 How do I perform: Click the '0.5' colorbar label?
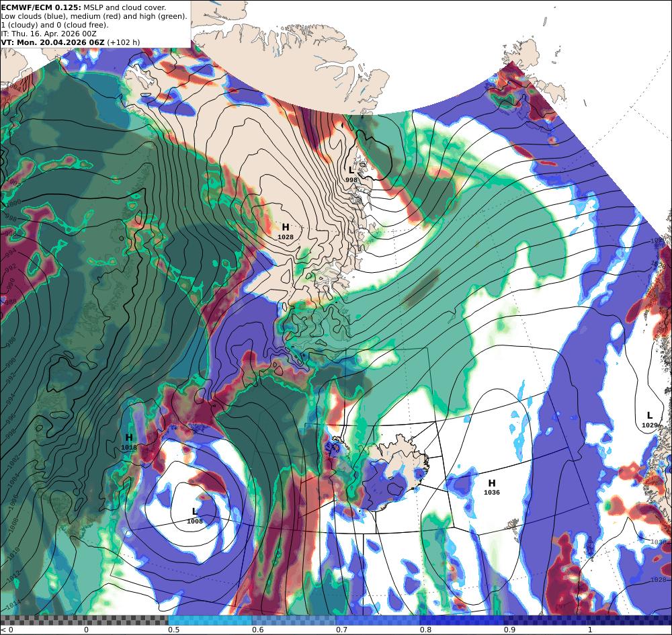pos(173,630)
